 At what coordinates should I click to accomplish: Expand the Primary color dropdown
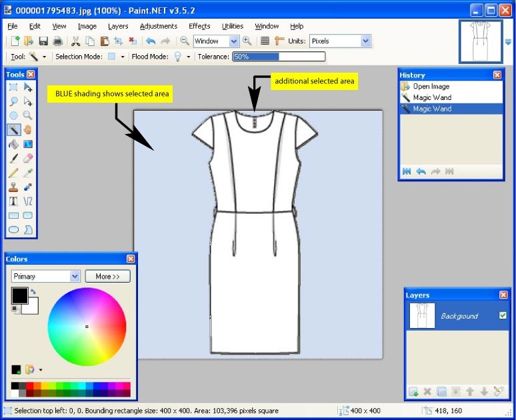coord(75,276)
